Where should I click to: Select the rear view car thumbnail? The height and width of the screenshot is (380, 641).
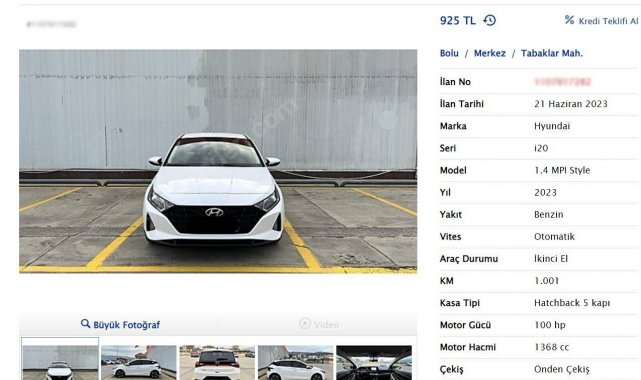click(x=217, y=362)
